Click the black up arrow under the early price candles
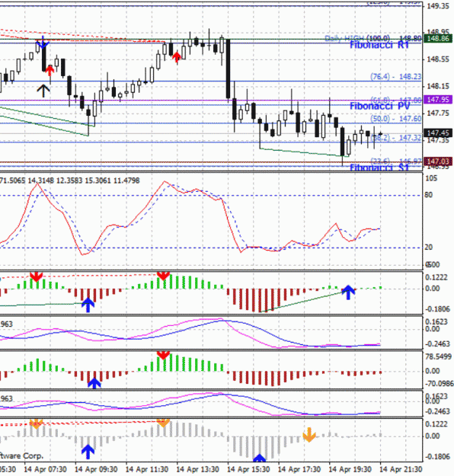454x476 pixels. tap(43, 91)
